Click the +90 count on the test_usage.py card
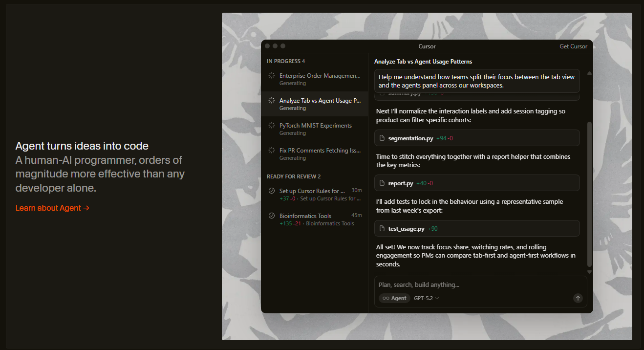The width and height of the screenshot is (644, 350). (432, 229)
